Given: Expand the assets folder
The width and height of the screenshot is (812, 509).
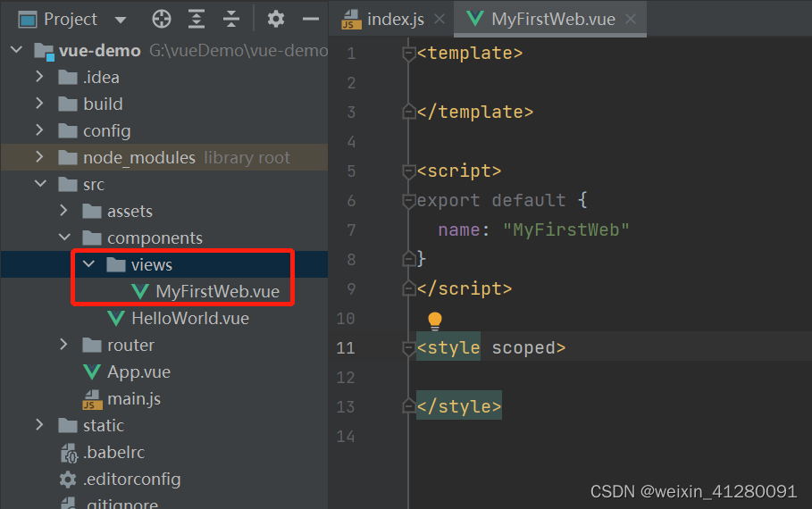Looking at the screenshot, I should (x=63, y=210).
